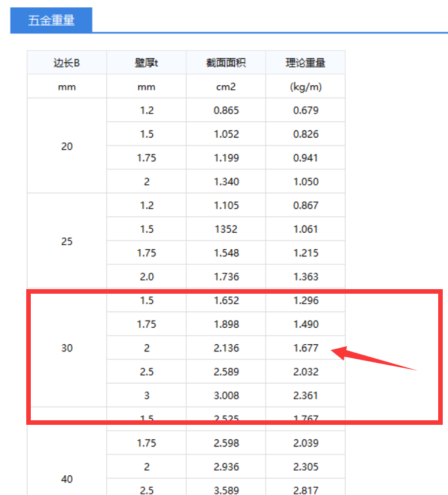448x495 pixels.
Task: Select the (kg/m) unit cell
Action: tap(306, 87)
